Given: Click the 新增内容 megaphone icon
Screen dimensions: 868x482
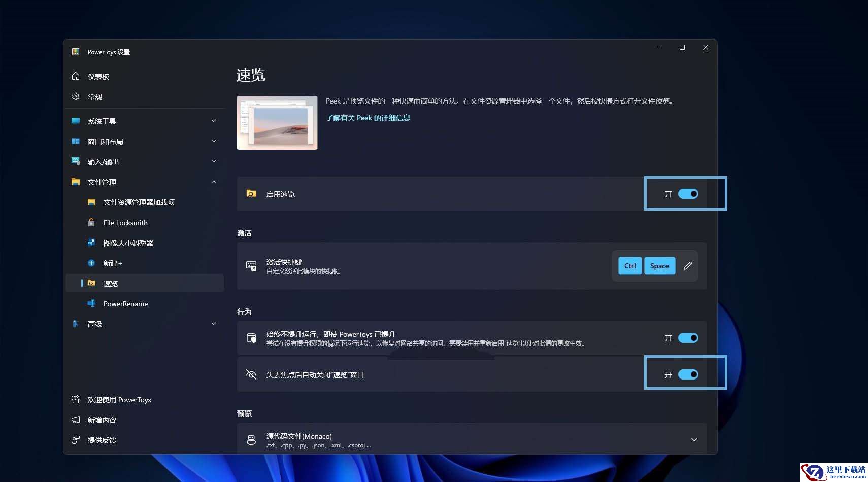Looking at the screenshot, I should click(x=76, y=420).
